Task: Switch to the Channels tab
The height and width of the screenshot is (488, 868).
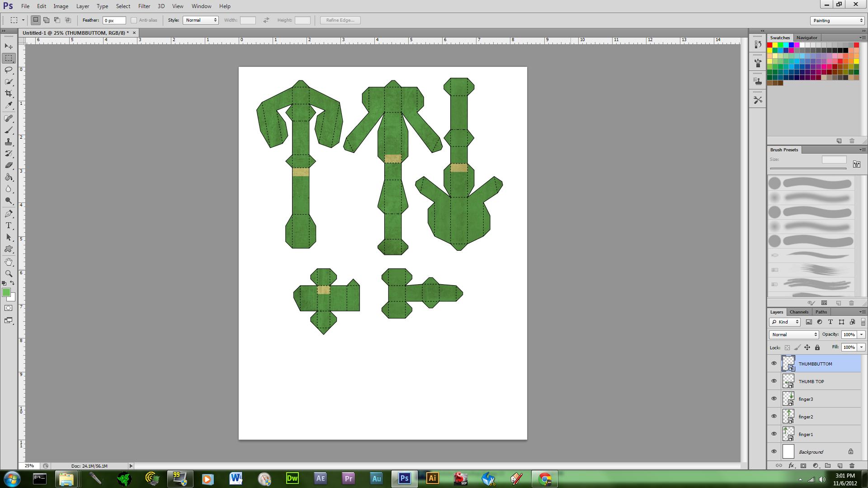Action: click(799, 312)
